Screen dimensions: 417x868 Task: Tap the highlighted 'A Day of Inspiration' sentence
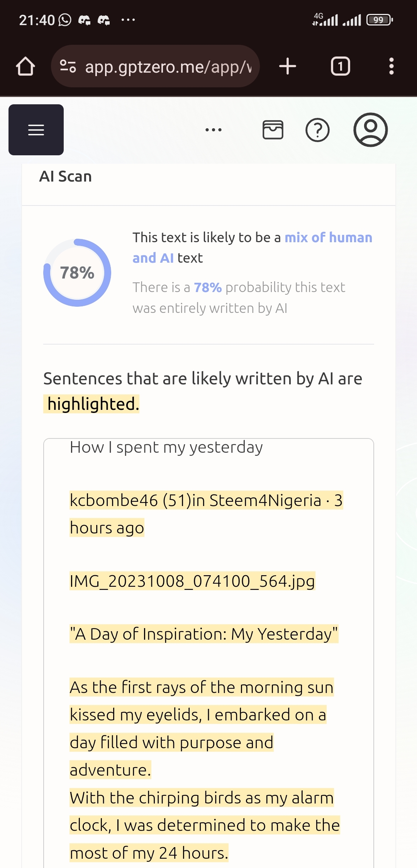coord(204,634)
